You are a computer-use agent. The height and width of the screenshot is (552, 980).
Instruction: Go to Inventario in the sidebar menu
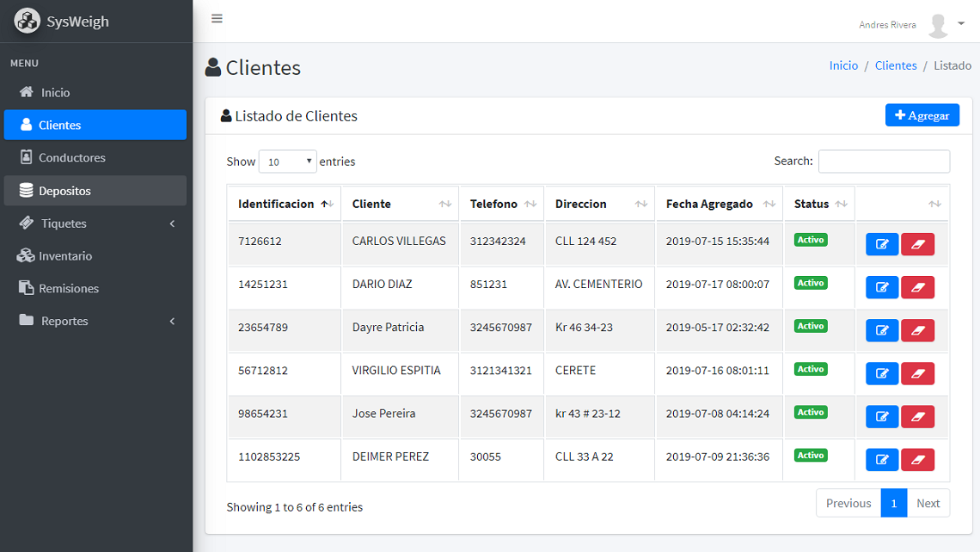65,256
